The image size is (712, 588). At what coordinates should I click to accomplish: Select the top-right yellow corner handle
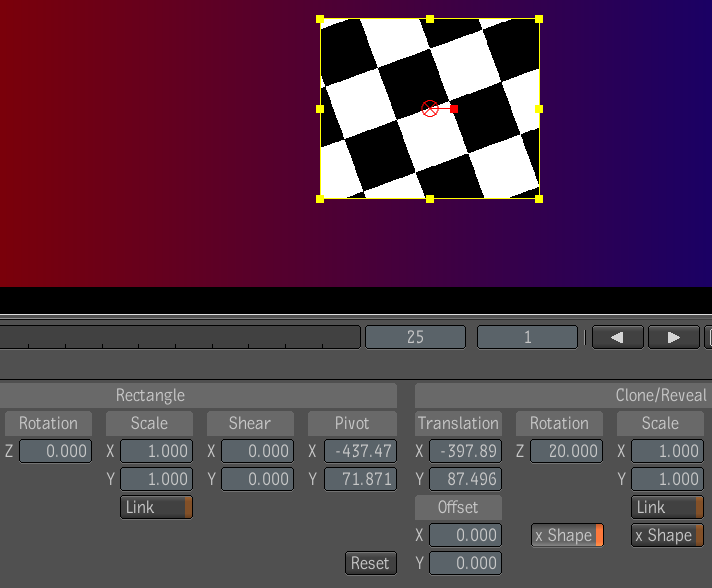539,19
